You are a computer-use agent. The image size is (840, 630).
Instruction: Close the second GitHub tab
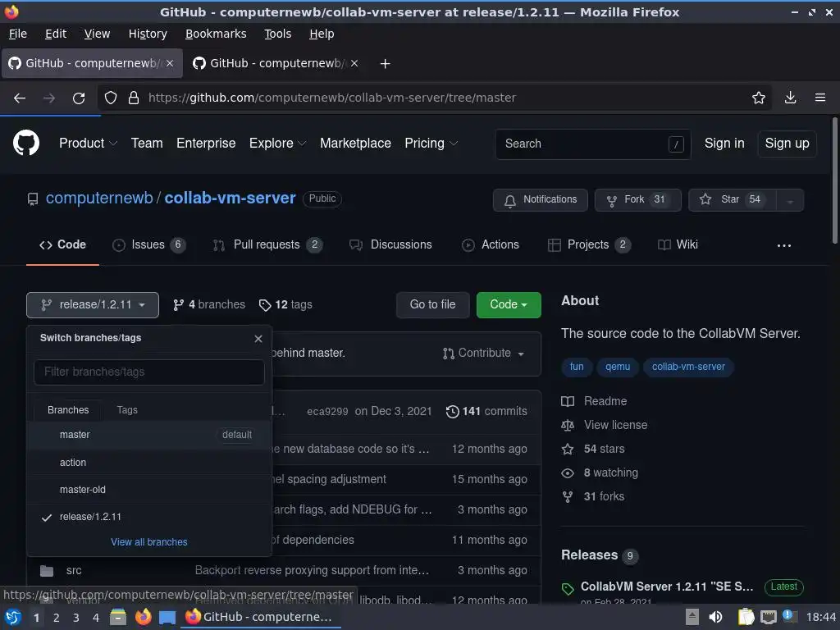(354, 63)
